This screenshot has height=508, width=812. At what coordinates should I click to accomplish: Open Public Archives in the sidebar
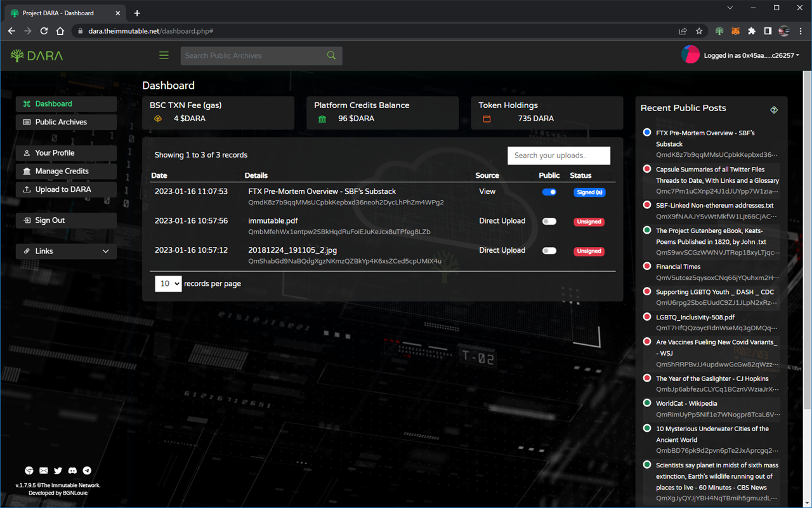[66, 122]
